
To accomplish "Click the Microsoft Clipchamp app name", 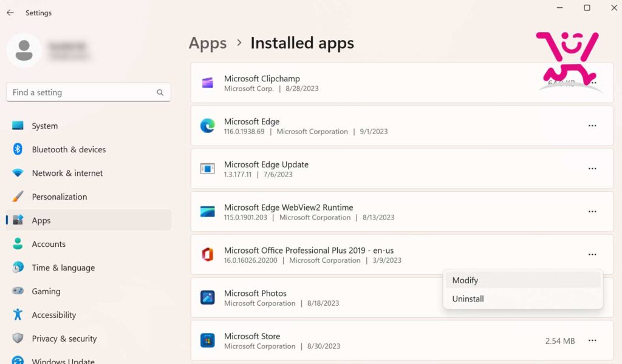I will [262, 78].
